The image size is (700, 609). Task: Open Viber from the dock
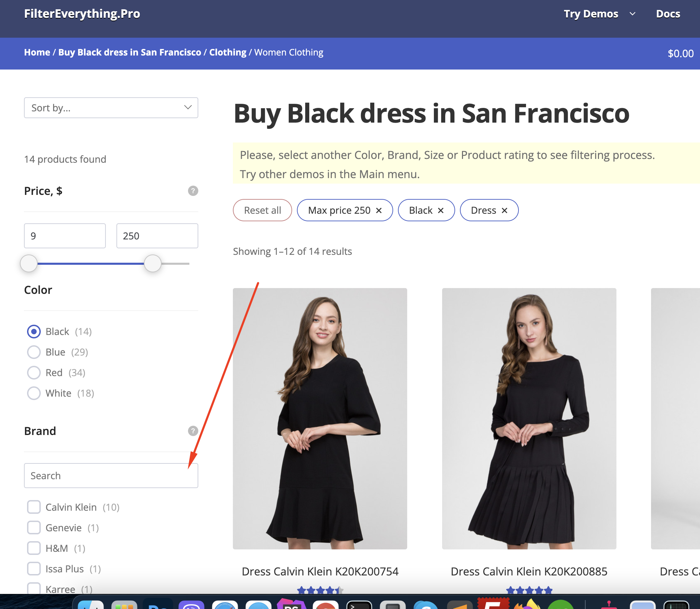(191, 605)
